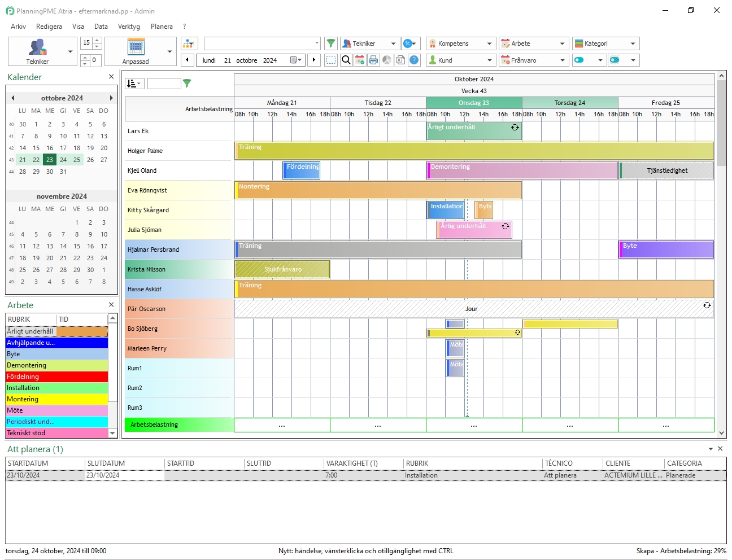Open the Kompetens dropdown
Viewport: 732px width, 560px height.
(460, 43)
